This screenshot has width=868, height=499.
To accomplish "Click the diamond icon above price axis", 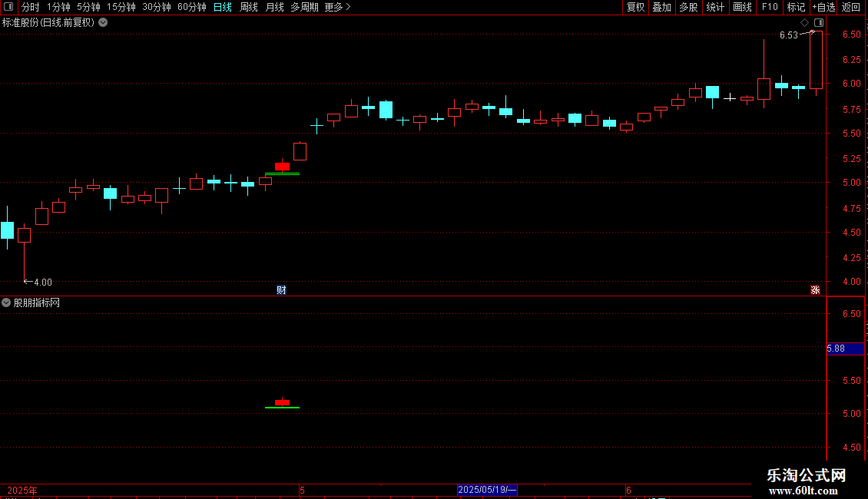I will pyautogui.click(x=805, y=23).
